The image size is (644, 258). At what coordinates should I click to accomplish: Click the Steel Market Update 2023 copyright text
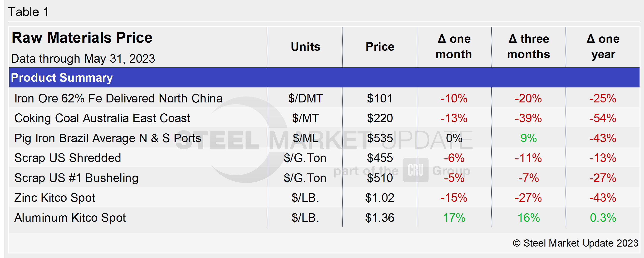[x=576, y=243]
